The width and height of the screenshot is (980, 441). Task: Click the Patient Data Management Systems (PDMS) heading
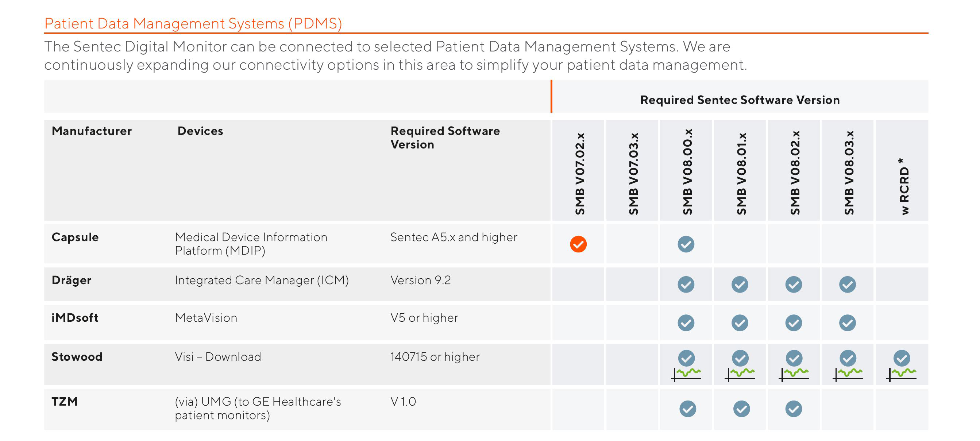(193, 24)
